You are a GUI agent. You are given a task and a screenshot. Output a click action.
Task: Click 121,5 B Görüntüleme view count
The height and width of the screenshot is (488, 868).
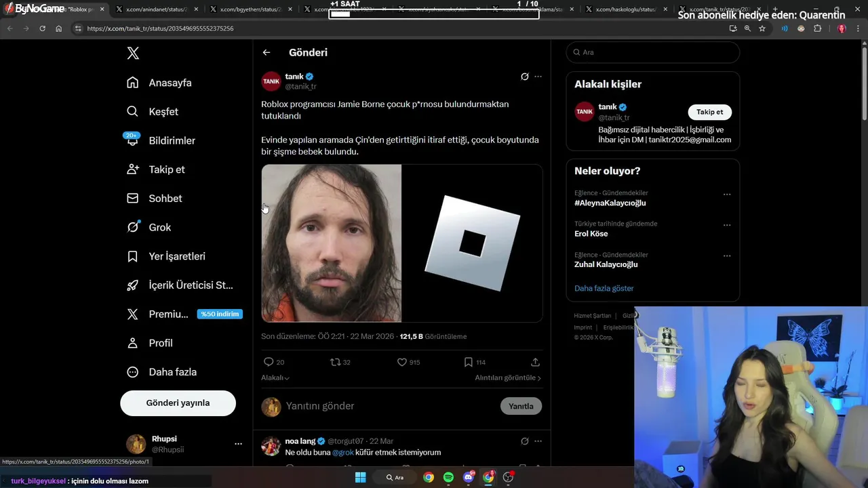click(x=433, y=336)
